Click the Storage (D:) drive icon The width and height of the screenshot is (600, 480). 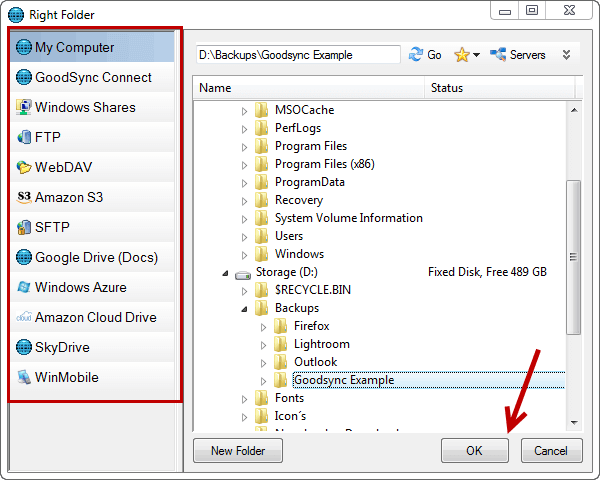click(x=243, y=273)
